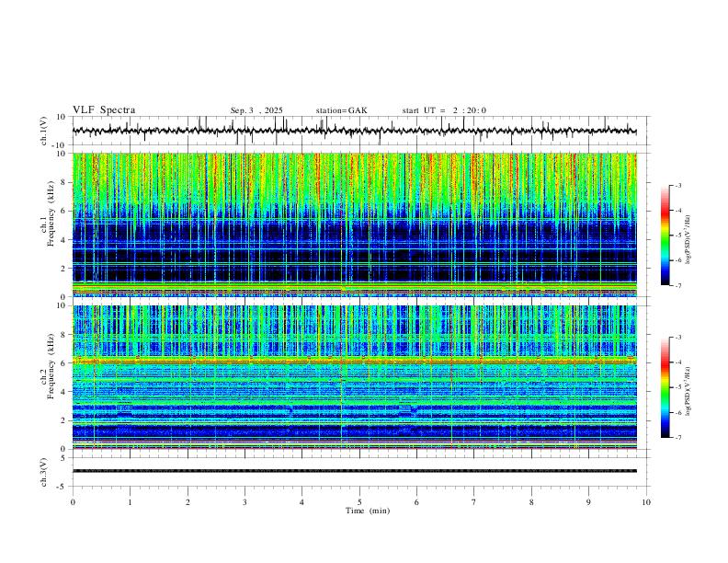
Task: Click time axis tick label '7'
Action: click(x=474, y=502)
